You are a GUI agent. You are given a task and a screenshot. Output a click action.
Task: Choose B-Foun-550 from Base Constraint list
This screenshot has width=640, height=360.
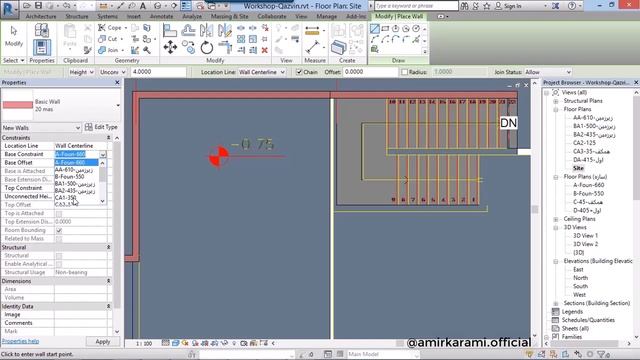(x=70, y=177)
